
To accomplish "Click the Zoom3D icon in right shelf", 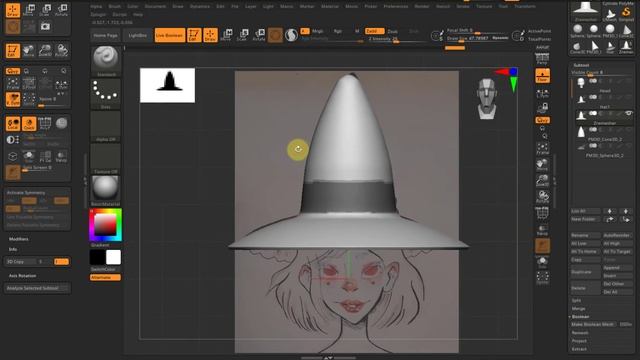I will point(542,181).
